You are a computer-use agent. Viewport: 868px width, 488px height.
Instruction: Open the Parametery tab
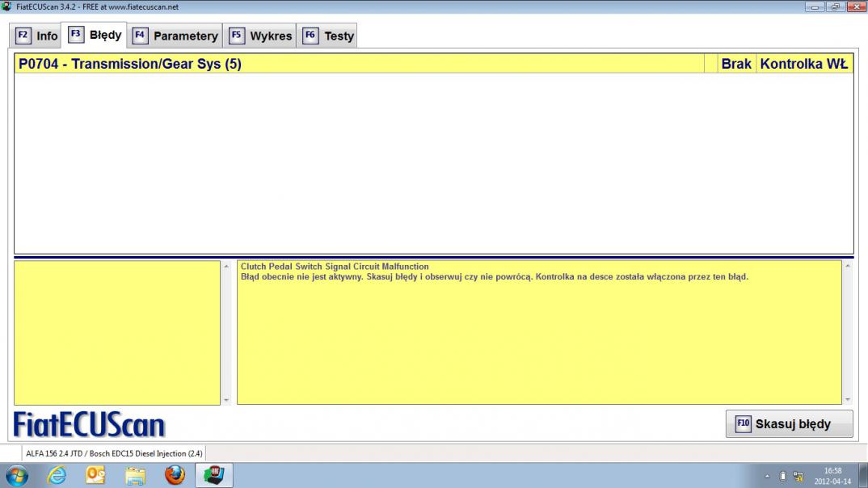point(175,36)
